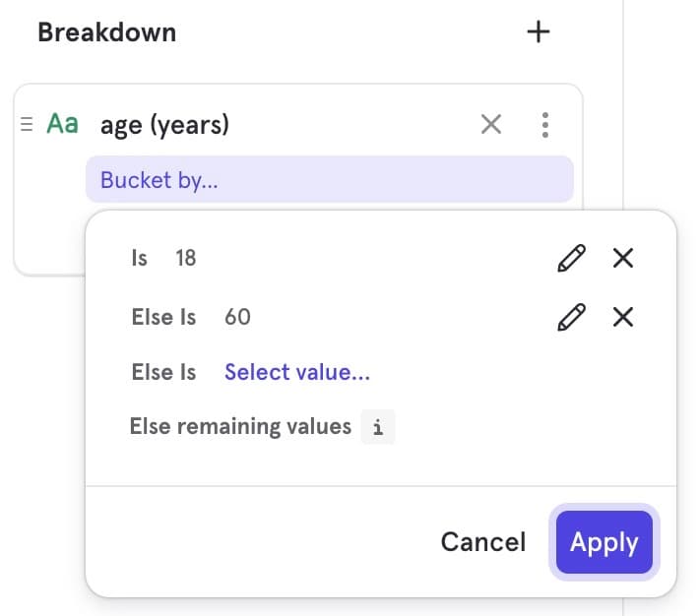The image size is (699, 616).
Task: Click the Select value... link
Action: click(297, 372)
